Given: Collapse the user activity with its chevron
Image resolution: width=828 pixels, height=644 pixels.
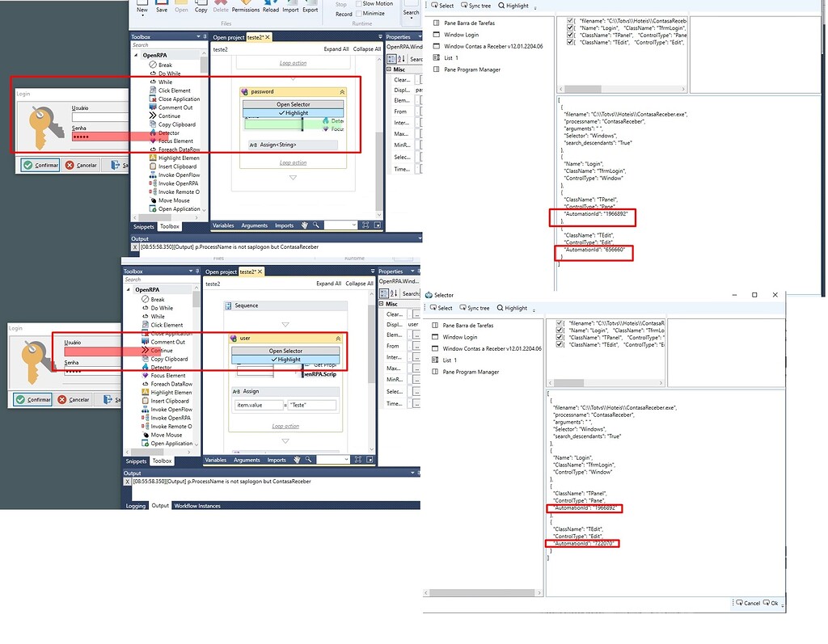Looking at the screenshot, I should (x=340, y=339).
